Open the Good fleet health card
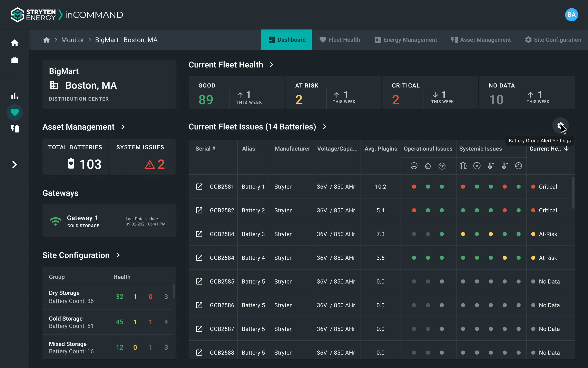Viewport: 588px width, 368px height. coord(236,92)
